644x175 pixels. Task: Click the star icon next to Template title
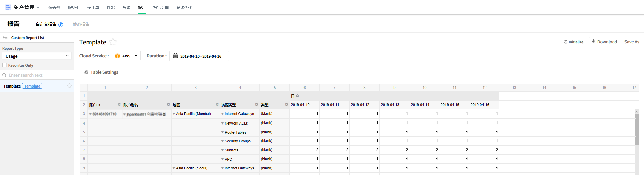[x=113, y=42]
